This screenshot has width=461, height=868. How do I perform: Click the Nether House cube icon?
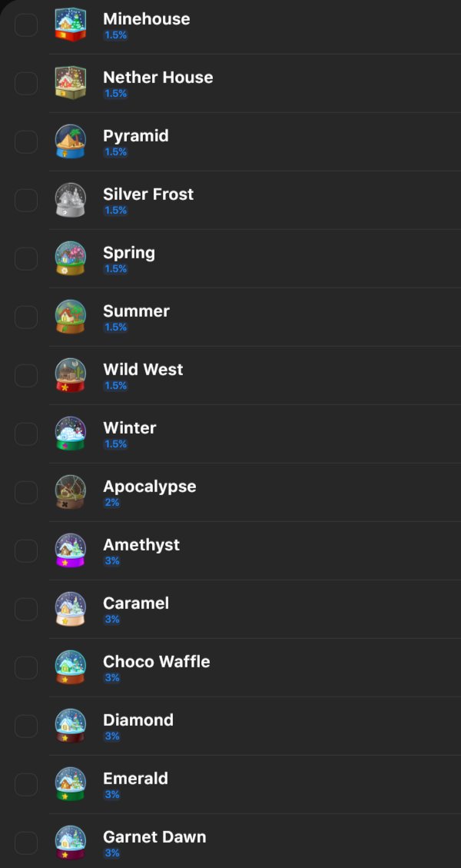pos(71,83)
